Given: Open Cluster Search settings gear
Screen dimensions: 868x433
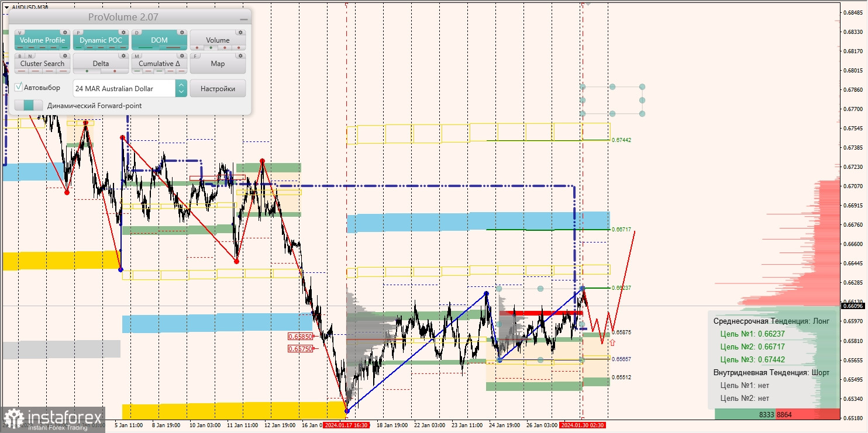Looking at the screenshot, I should tap(65, 56).
